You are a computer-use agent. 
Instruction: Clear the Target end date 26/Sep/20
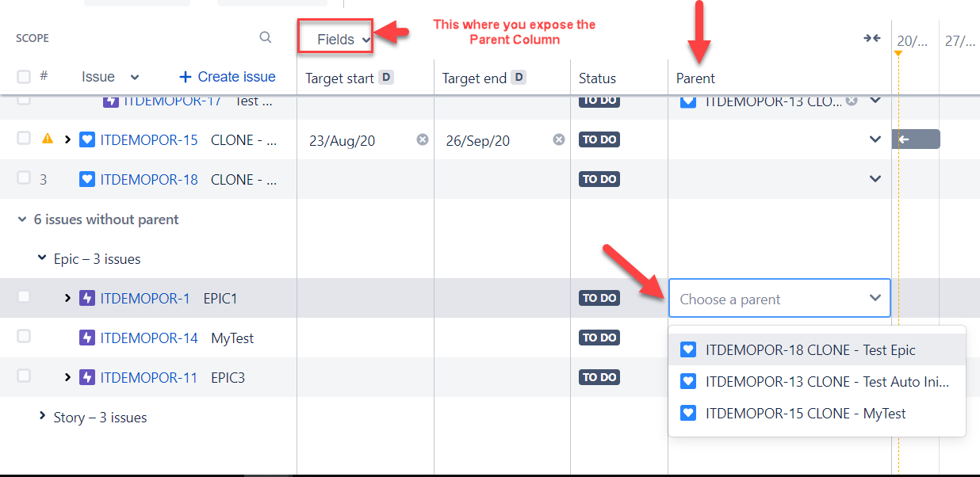[x=558, y=139]
